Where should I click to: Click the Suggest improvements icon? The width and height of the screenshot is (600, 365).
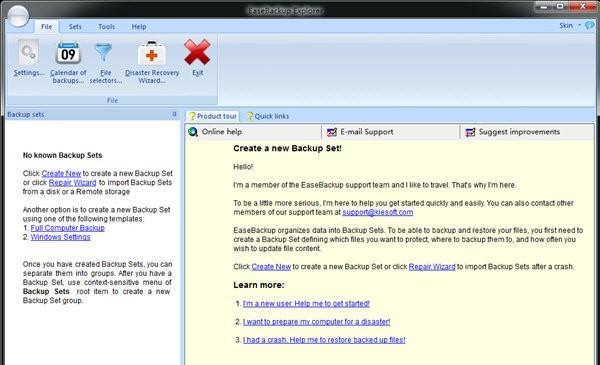(x=470, y=132)
